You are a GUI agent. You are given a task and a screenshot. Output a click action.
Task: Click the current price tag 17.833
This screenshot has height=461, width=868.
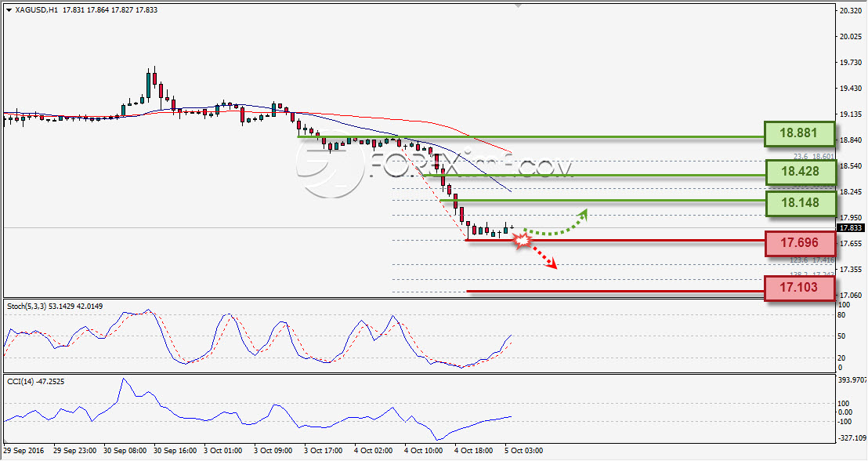pyautogui.click(x=850, y=227)
